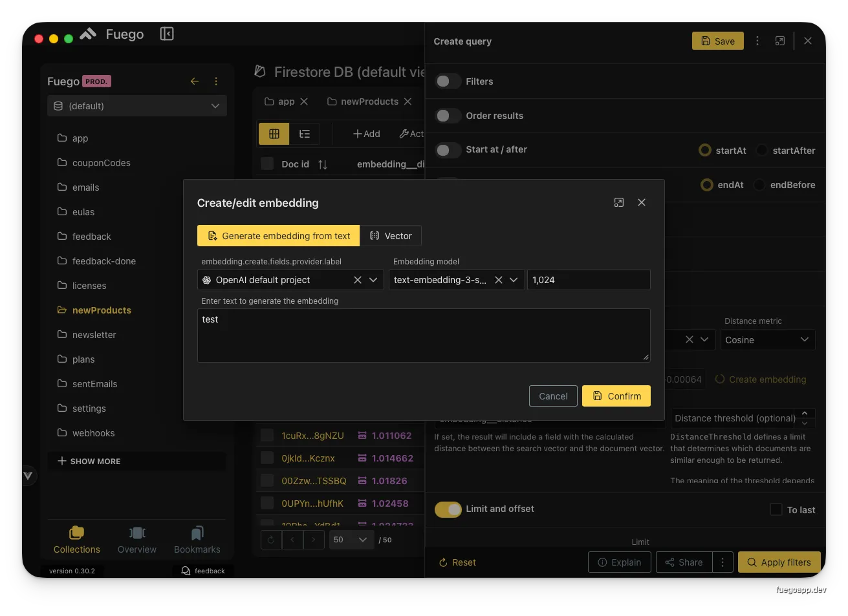Expand the Create/edit embedding dialog fullscreen
Image resolution: width=848 pixels, height=616 pixels.
[619, 202]
